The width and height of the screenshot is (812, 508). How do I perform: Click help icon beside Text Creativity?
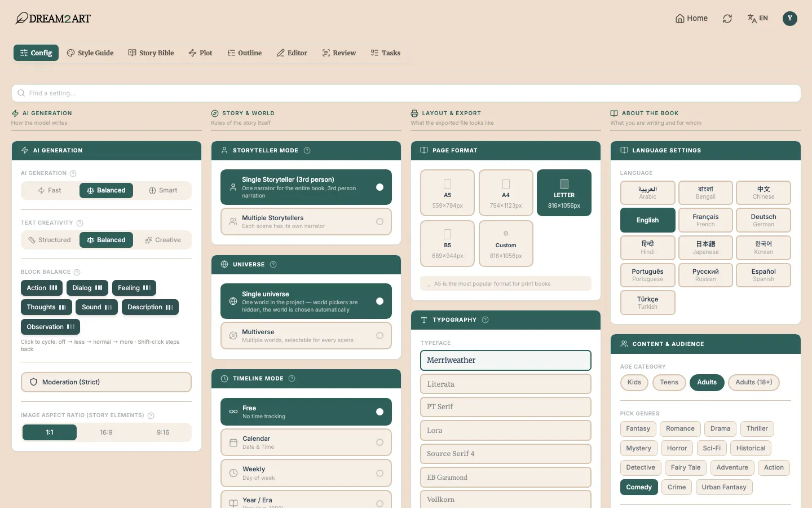(x=80, y=223)
